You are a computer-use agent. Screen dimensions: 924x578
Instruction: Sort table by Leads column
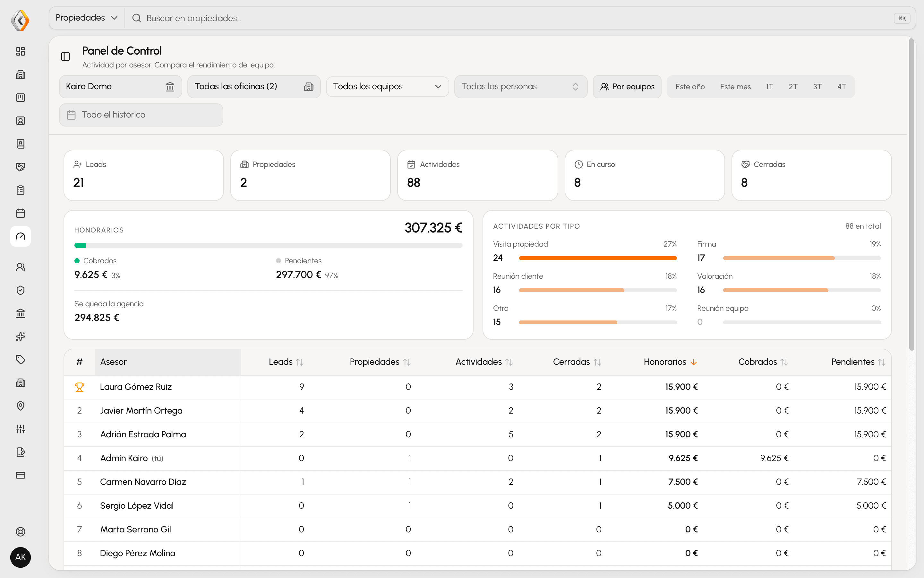286,362
